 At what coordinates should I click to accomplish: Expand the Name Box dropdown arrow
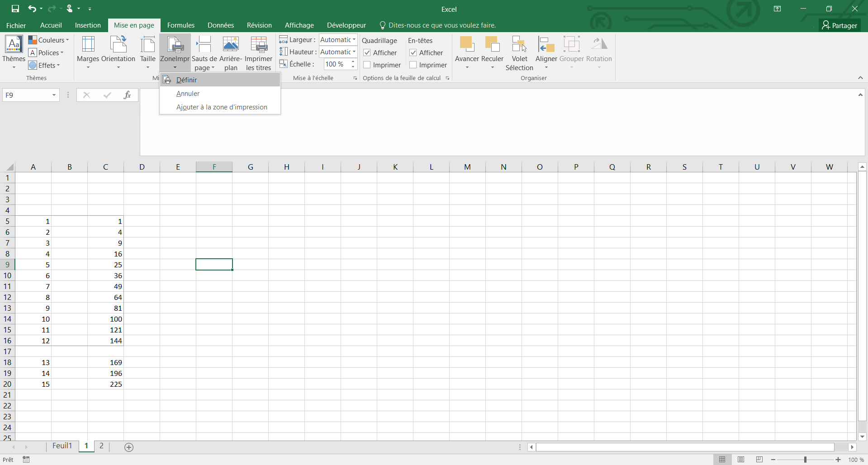(x=54, y=95)
